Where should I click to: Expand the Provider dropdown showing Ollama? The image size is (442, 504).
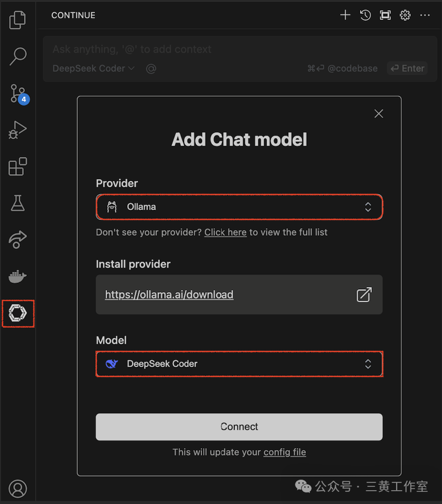pyautogui.click(x=239, y=207)
